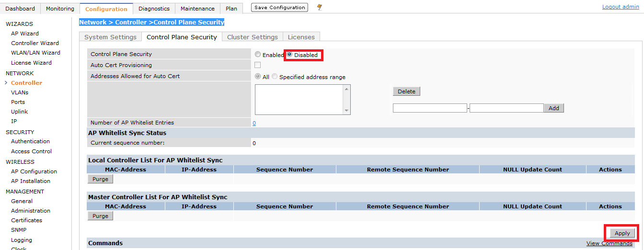
Task: Click the pin icon beside Save Configuration
Action: point(320,7)
